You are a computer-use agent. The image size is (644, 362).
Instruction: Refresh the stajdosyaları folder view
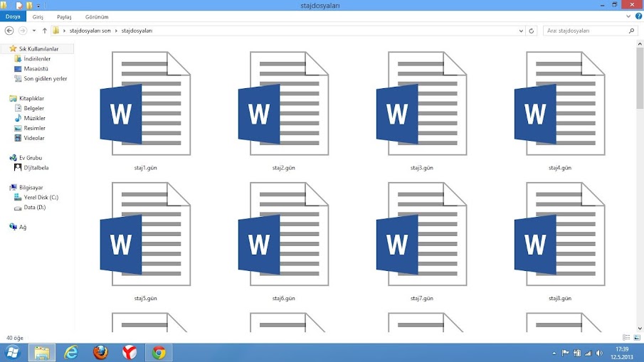[531, 31]
